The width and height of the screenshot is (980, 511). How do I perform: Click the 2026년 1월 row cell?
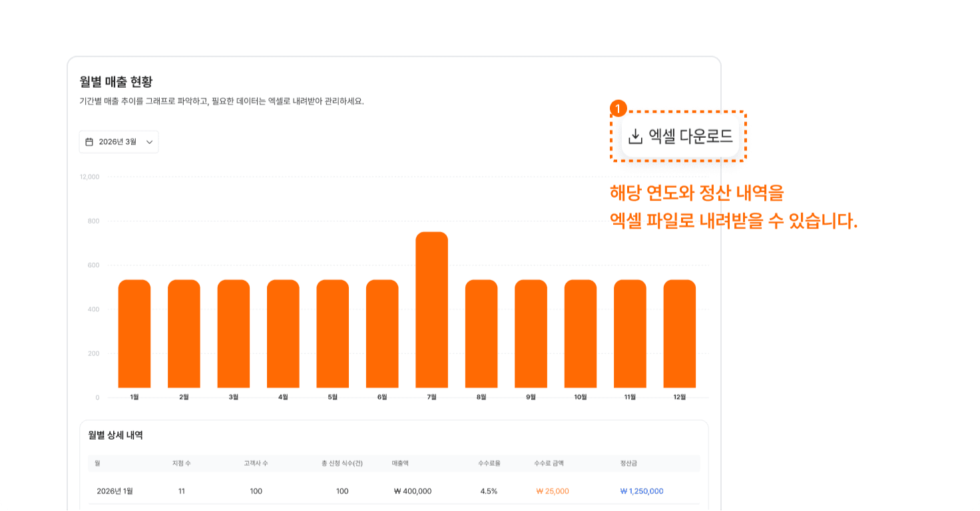115,491
